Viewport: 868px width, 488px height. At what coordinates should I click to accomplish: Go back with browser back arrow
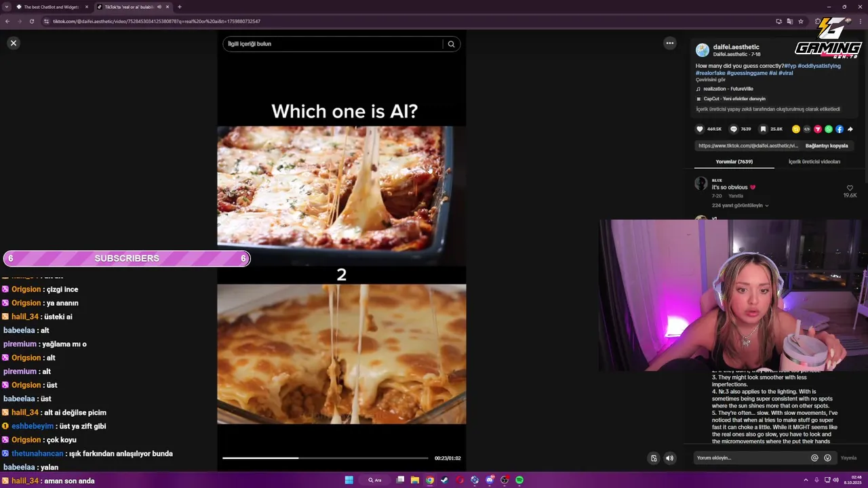coord(7,21)
